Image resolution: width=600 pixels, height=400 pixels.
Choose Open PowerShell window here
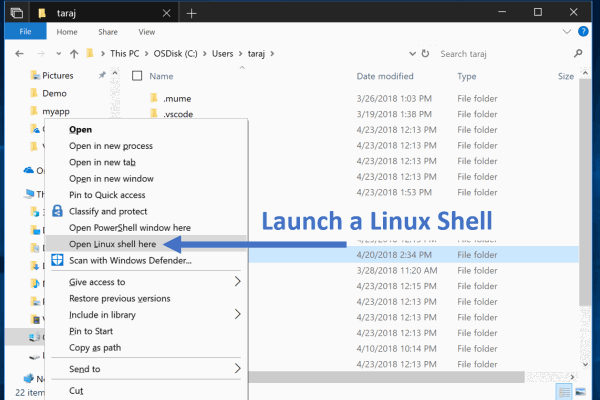[129, 228]
